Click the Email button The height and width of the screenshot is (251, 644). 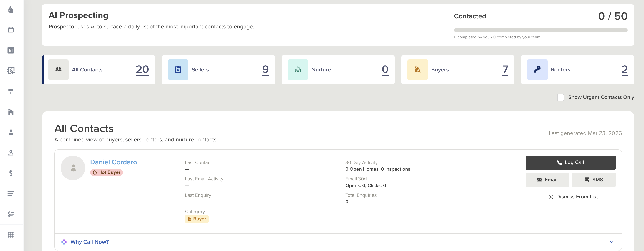(547, 180)
